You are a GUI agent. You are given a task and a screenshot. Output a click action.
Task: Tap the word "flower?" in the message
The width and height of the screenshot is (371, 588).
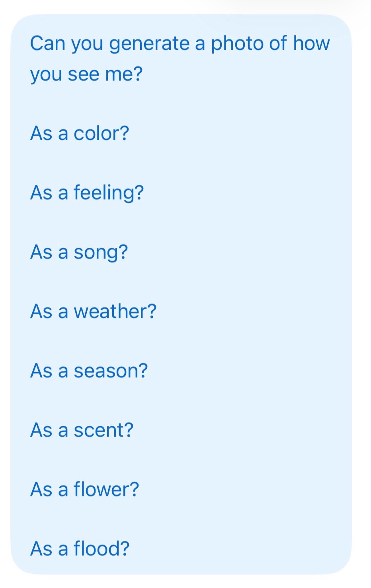pyautogui.click(x=106, y=489)
